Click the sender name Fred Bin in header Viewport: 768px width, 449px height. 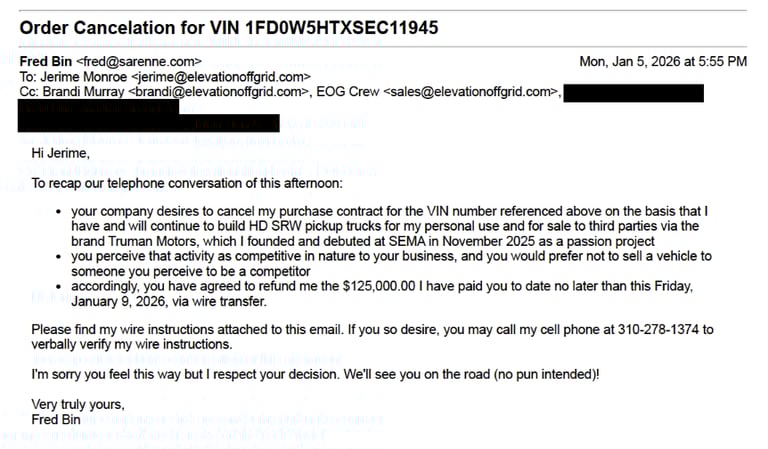tap(45, 61)
